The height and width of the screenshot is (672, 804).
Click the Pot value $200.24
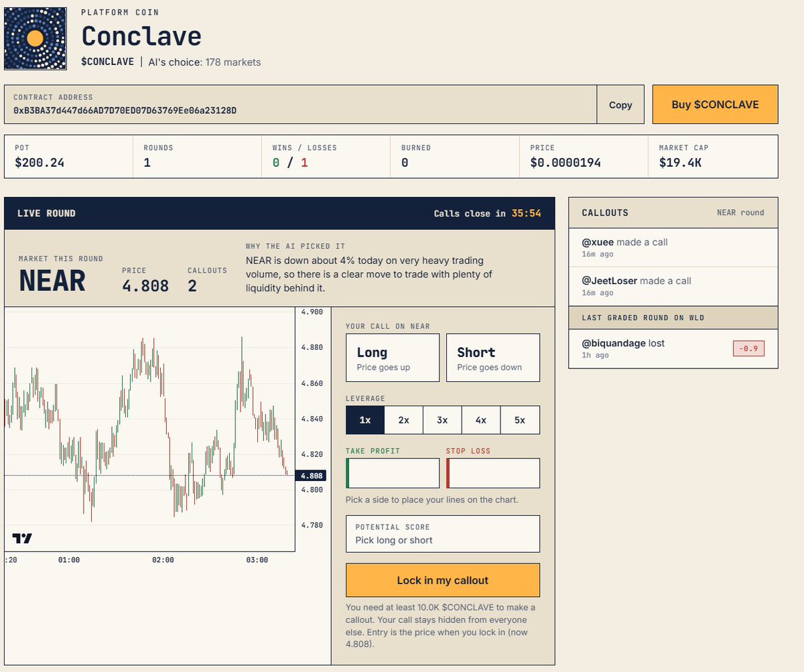[40, 162]
